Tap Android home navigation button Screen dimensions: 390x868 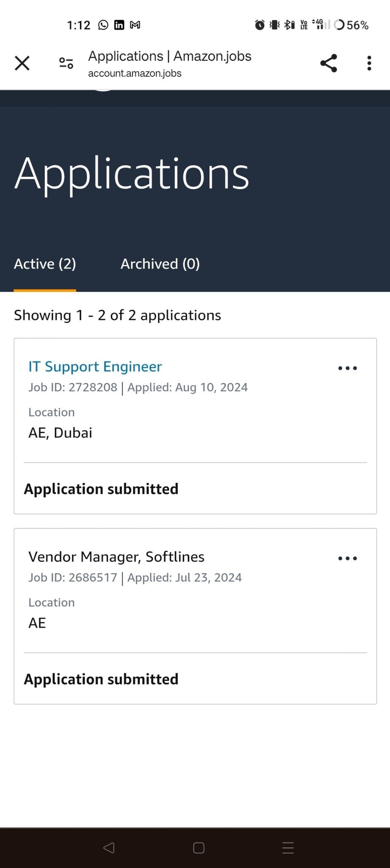(x=199, y=848)
